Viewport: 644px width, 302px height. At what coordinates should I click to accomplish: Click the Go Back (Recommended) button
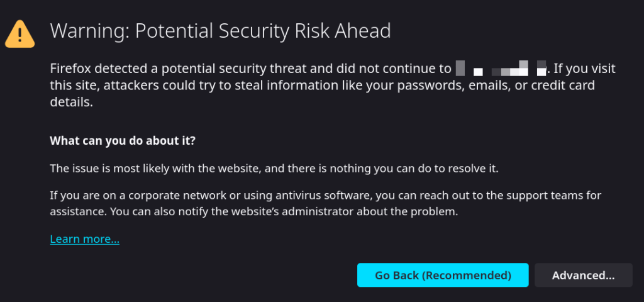coord(443,275)
